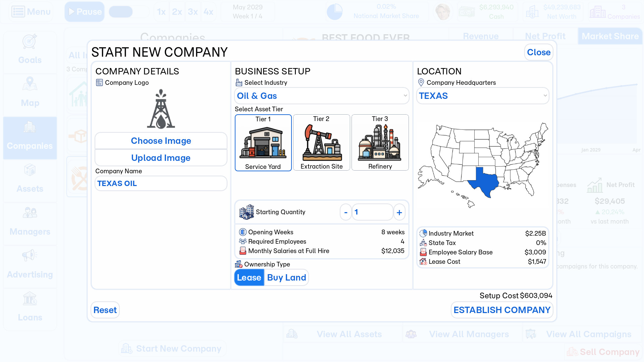The width and height of the screenshot is (644, 362).
Task: Open Assets in the sidebar
Action: (30, 181)
